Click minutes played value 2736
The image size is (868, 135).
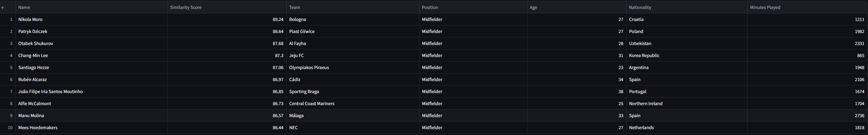click(x=807, y=115)
